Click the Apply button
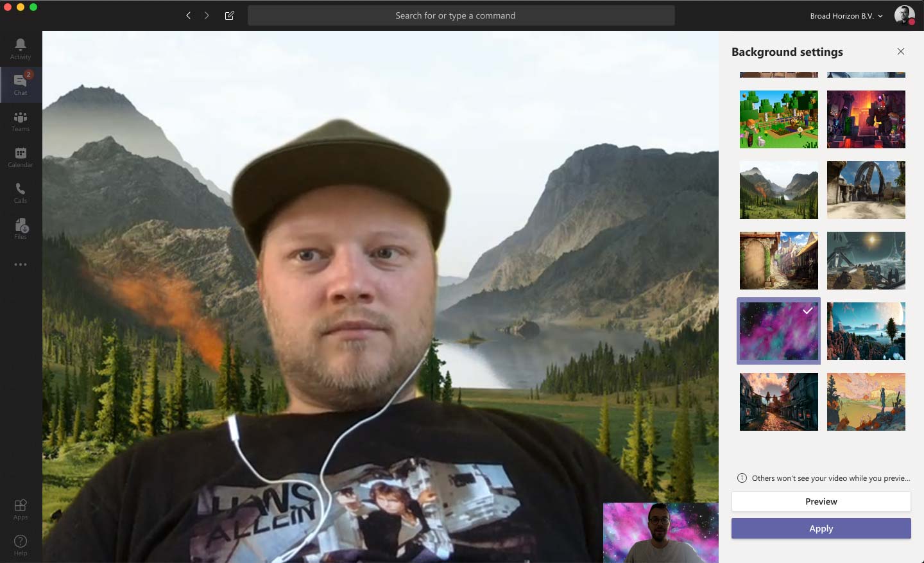Image resolution: width=924 pixels, height=563 pixels. click(821, 528)
